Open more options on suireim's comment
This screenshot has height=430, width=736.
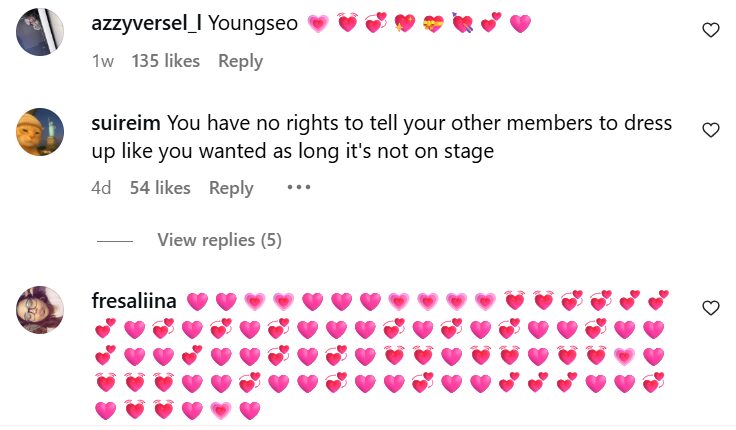(299, 187)
